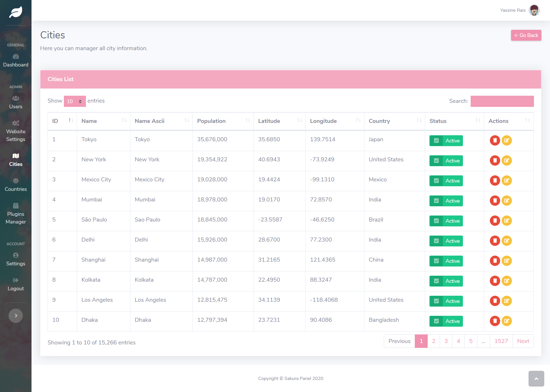Edit the Mexico City entry
This screenshot has width=550, height=392.
(x=507, y=181)
